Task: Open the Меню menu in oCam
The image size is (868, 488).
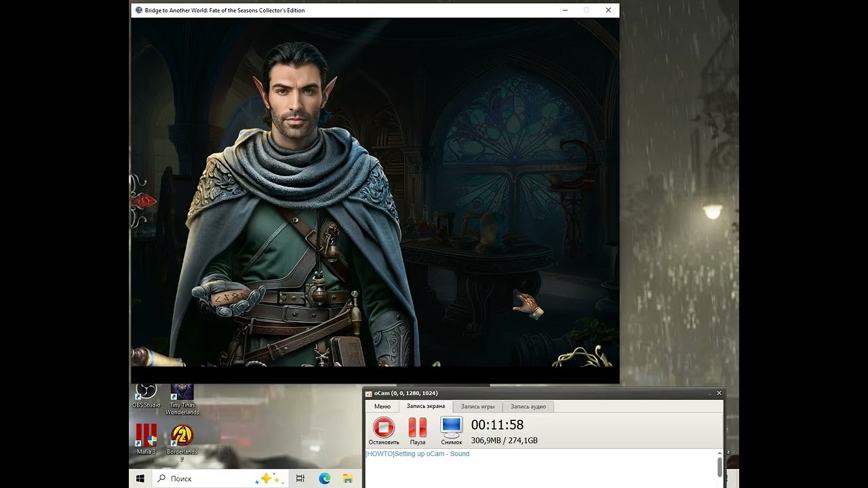Action: pyautogui.click(x=382, y=407)
